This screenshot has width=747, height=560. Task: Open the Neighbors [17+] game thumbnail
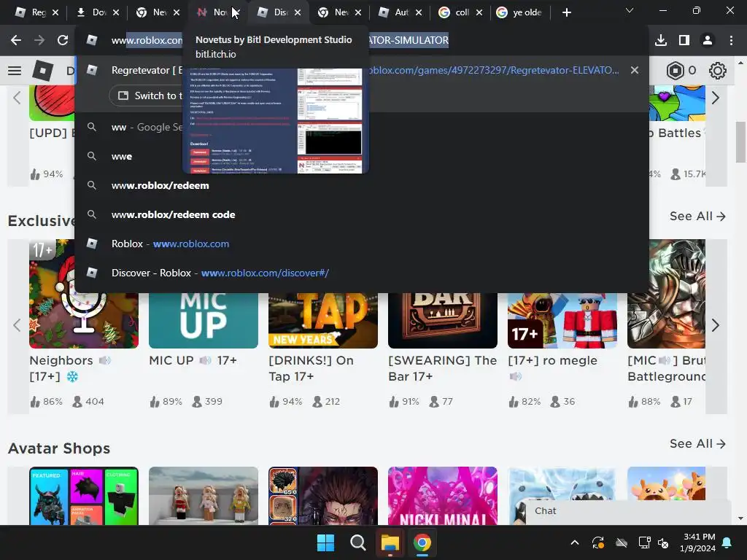coord(84,294)
